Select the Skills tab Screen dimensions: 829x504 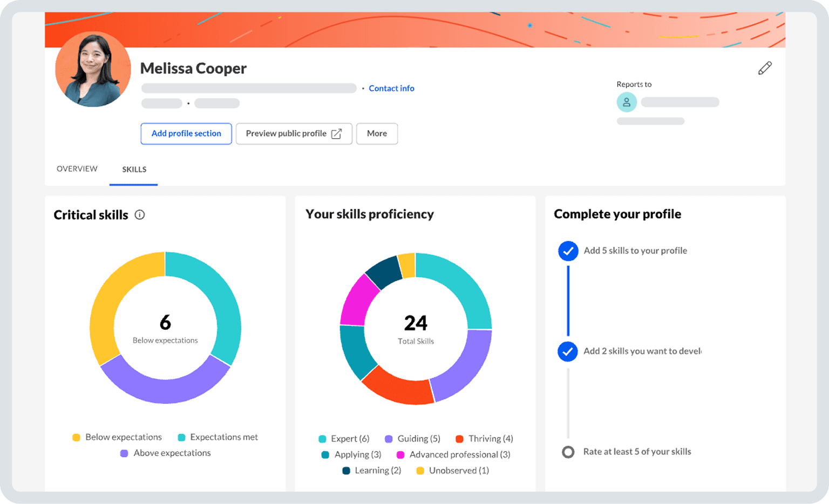133,169
